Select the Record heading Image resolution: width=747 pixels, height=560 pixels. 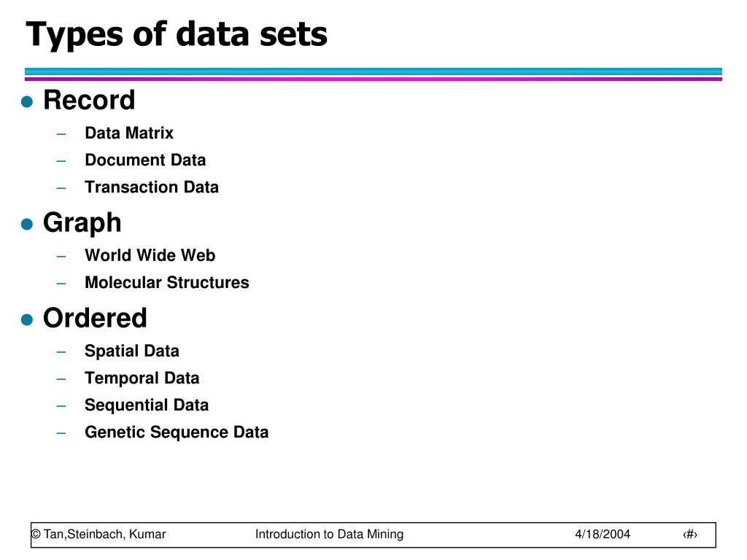click(x=89, y=100)
